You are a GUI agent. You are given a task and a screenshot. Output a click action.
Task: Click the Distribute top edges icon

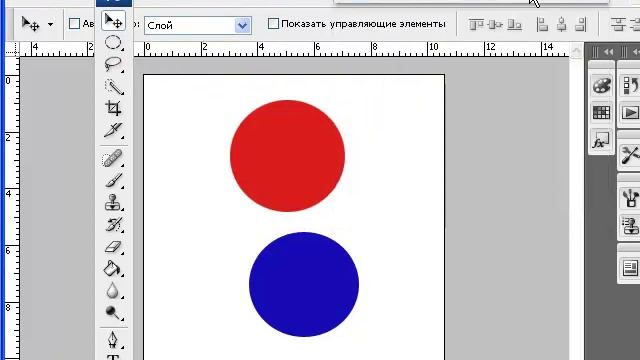point(618,24)
